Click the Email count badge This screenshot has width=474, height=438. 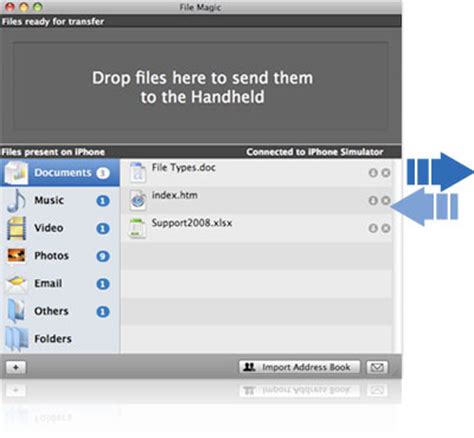(103, 284)
